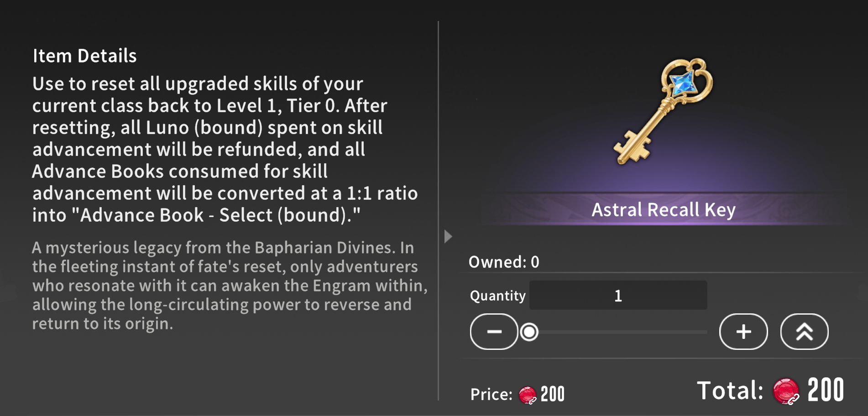Click the item usage description text

(x=225, y=149)
